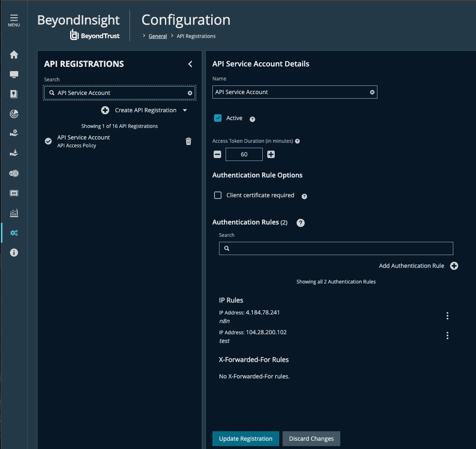The width and height of the screenshot is (476, 449).
Task: Open the About info sidebar icon
Action: click(x=14, y=253)
